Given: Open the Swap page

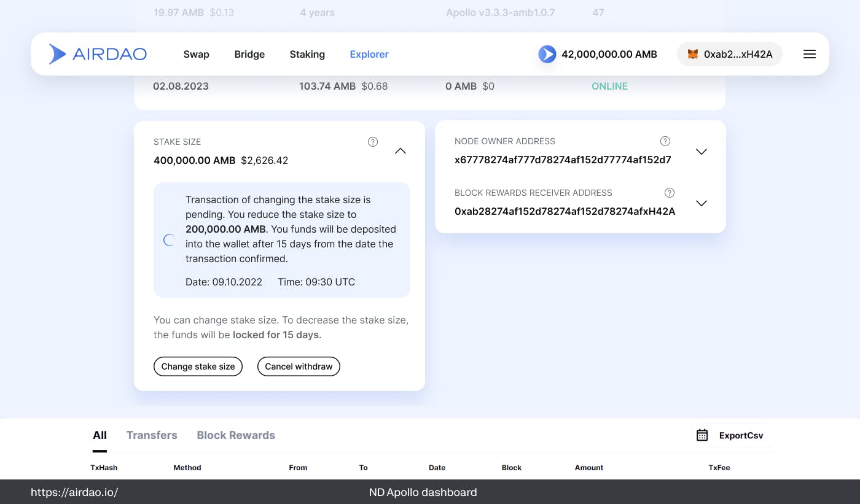Looking at the screenshot, I should (197, 54).
